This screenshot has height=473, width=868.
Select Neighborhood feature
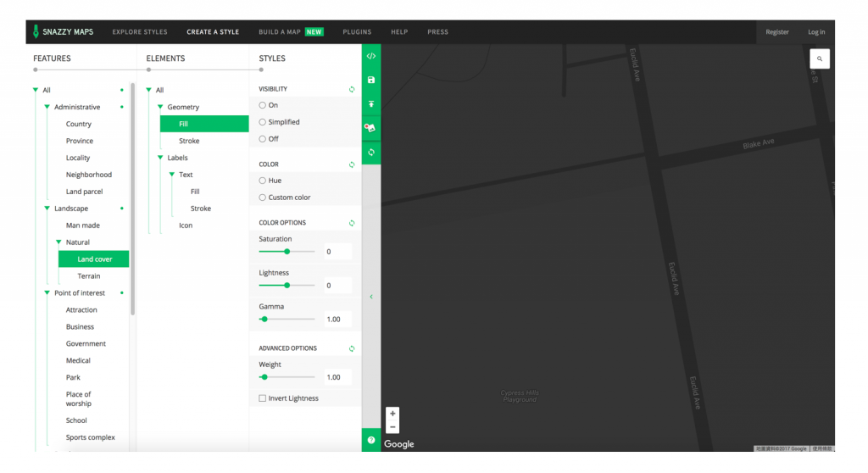pos(88,175)
